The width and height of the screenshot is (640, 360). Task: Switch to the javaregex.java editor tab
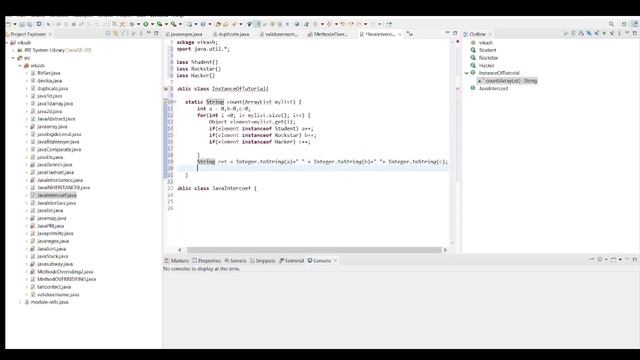pyautogui.click(x=184, y=34)
